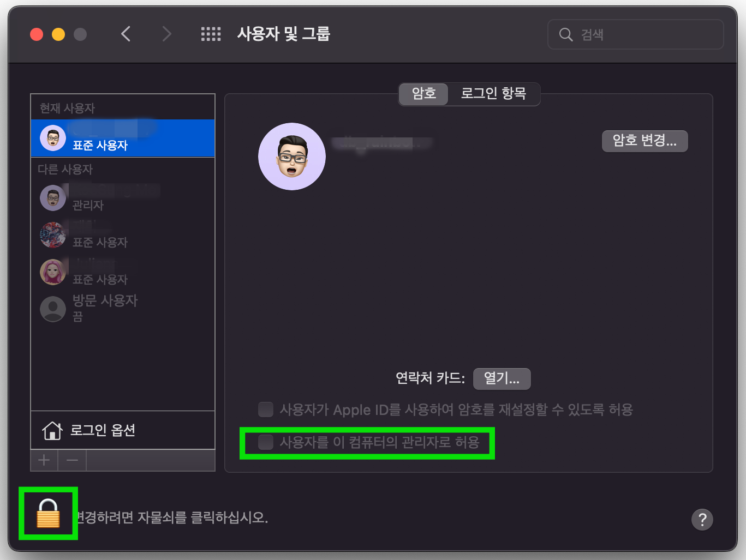Click the lock hint text 자물쇠를 클릭하십시오
Screen dimensions: 746x560
click(x=202, y=517)
